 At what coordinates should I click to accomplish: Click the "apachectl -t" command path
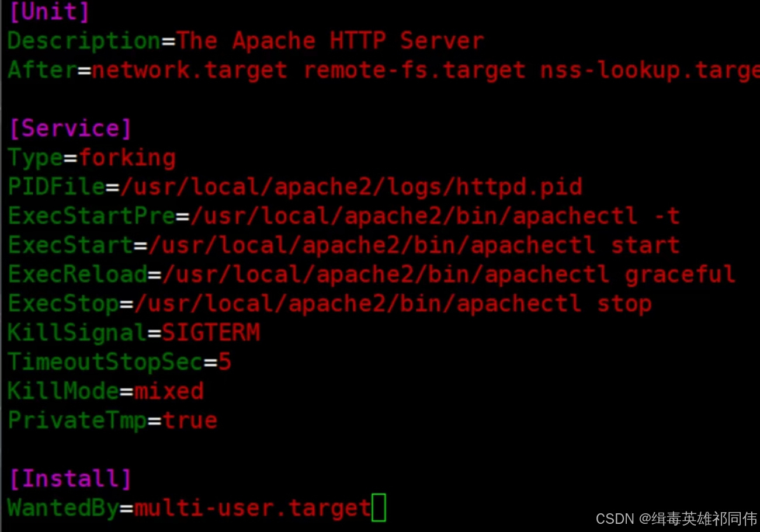tap(435, 216)
